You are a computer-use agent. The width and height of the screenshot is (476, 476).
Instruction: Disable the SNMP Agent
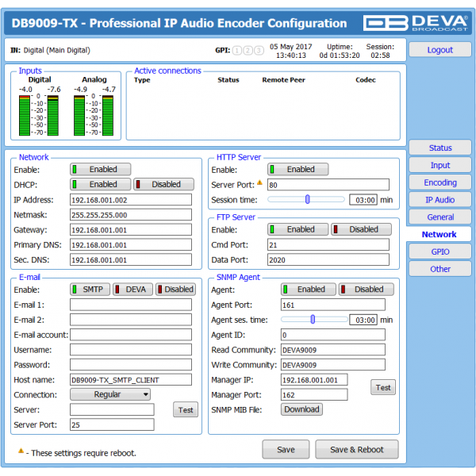[367, 290]
